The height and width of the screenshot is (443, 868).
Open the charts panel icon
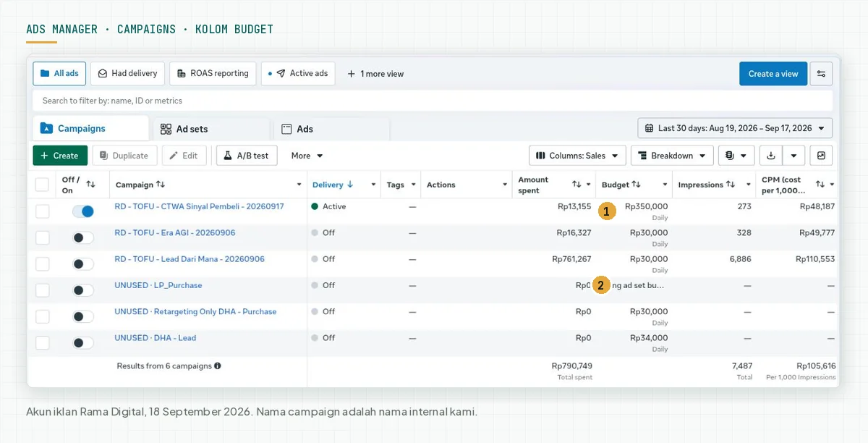pos(821,156)
